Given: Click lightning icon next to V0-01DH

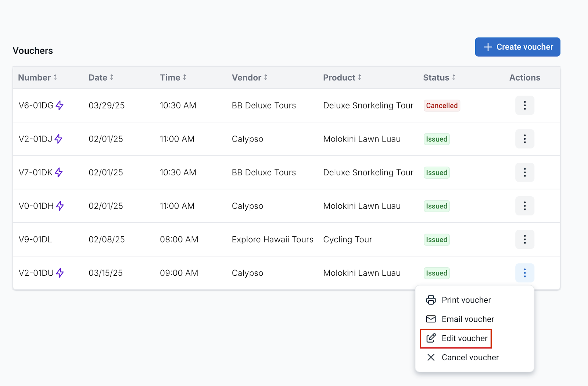Looking at the screenshot, I should (60, 206).
